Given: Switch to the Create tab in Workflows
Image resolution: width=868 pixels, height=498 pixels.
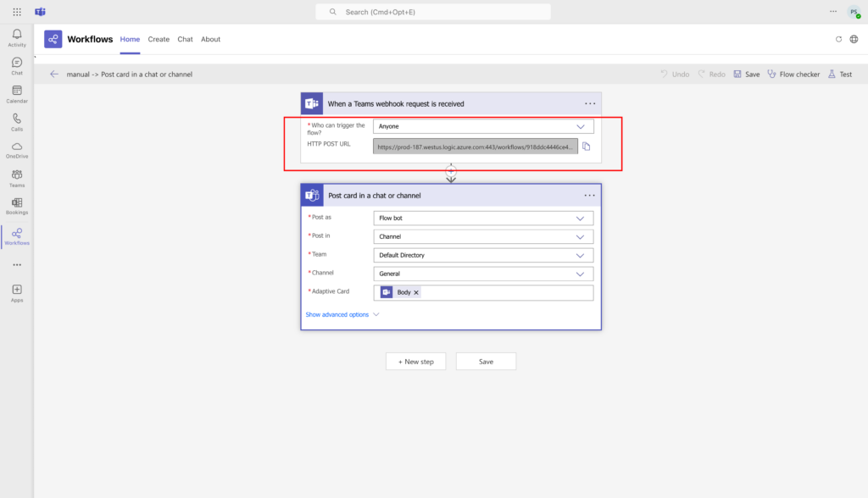Looking at the screenshot, I should (159, 39).
